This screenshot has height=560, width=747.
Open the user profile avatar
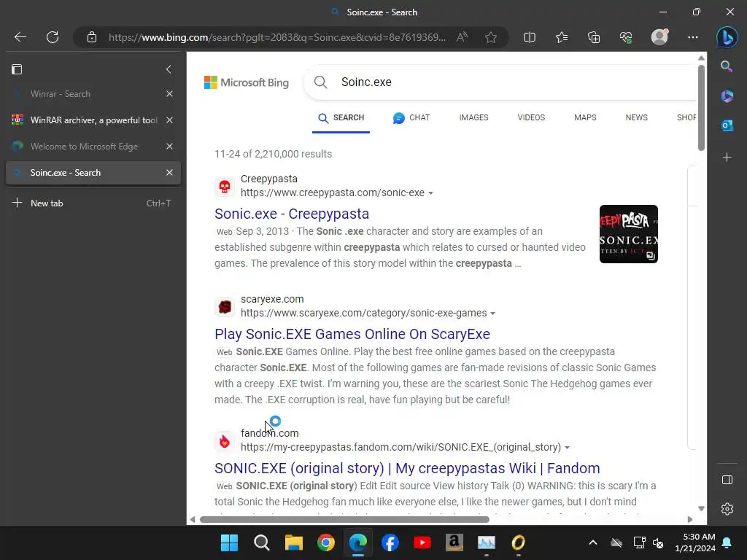(x=659, y=37)
